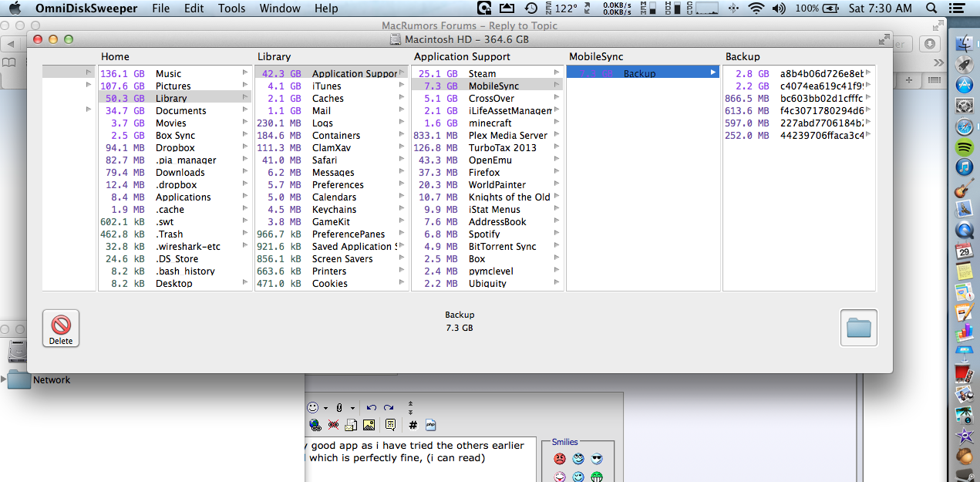Select the Plex Media Server row
The image size is (980, 482).
pyautogui.click(x=487, y=135)
